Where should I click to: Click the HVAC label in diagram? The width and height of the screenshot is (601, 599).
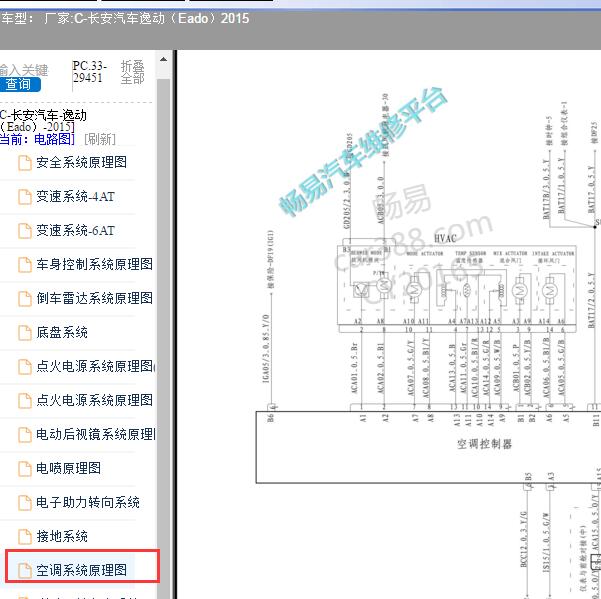point(445,239)
